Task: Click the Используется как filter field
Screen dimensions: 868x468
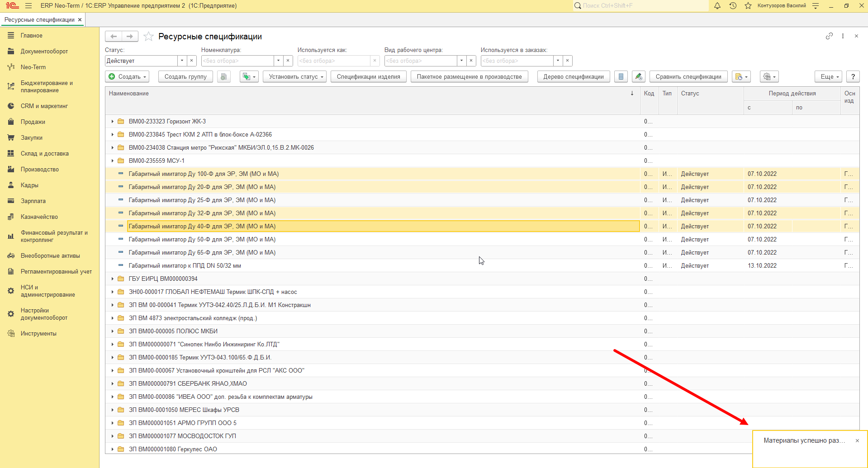Action: point(334,61)
